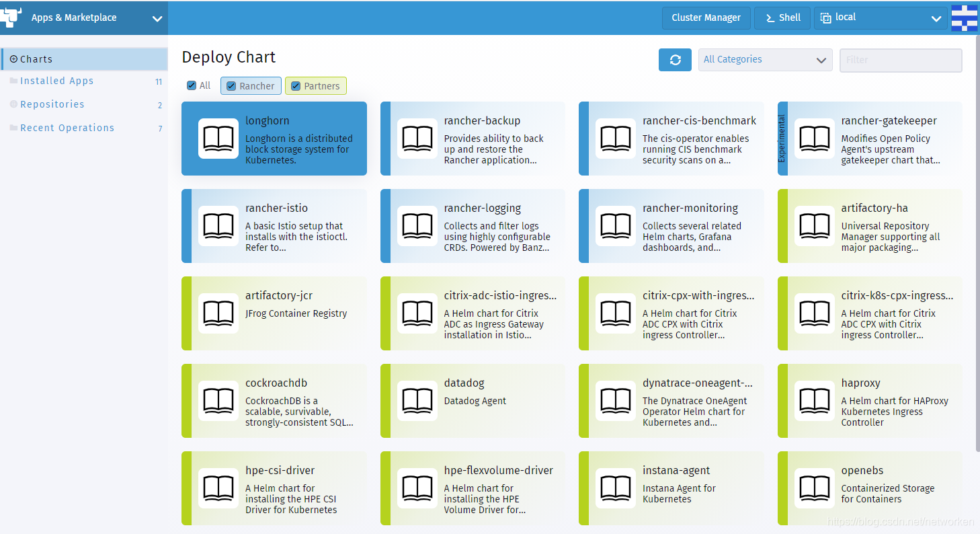The image size is (980, 534).
Task: Click 'Containerized Storage for Containers' description
Action: coord(888,494)
